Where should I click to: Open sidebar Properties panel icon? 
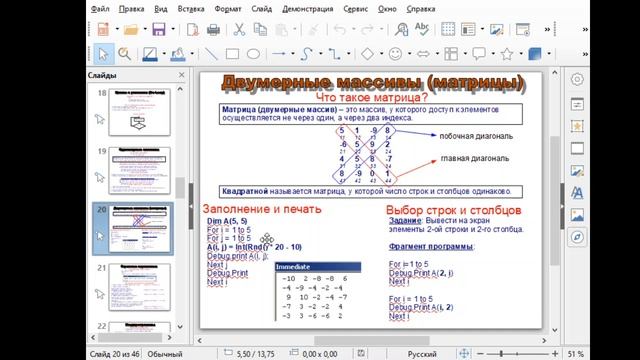click(x=577, y=104)
